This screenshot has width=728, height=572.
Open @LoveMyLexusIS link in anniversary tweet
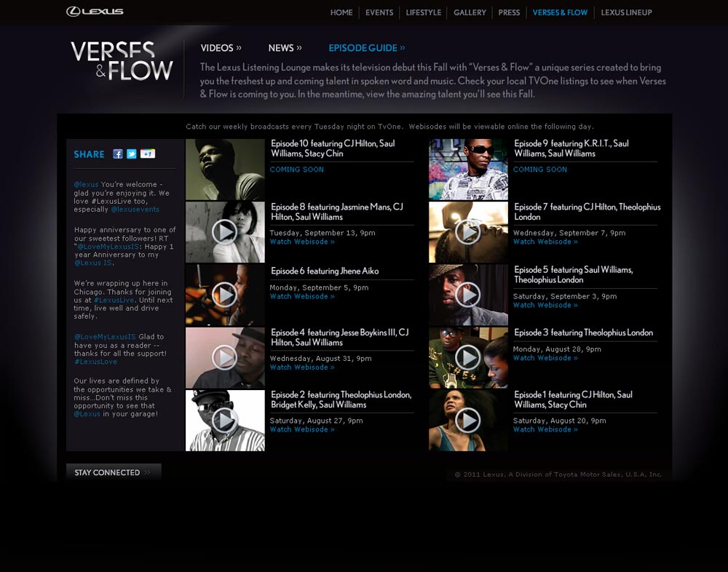109,247
